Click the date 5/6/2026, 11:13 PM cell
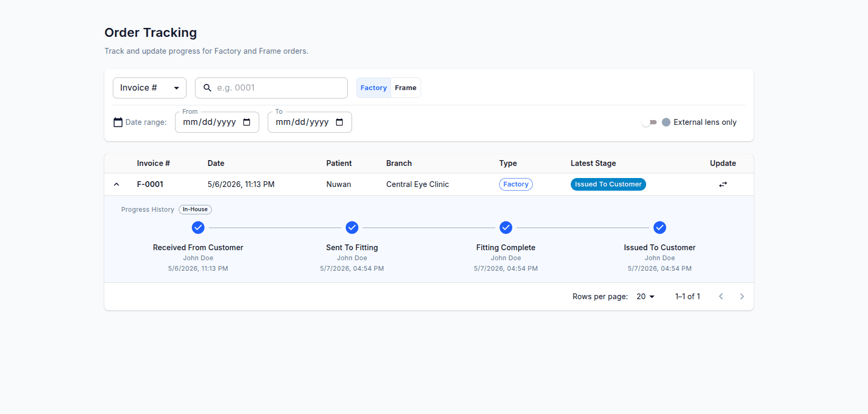The image size is (868, 414). coord(241,184)
